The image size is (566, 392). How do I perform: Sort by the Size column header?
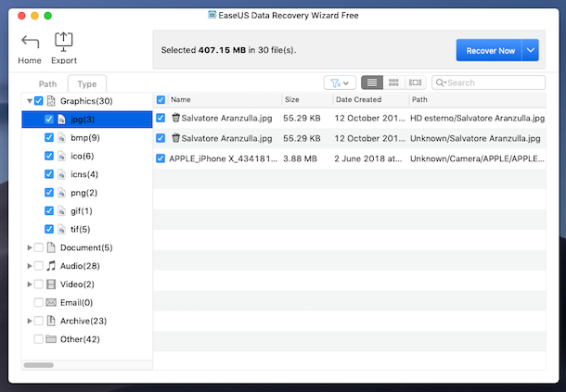point(307,100)
